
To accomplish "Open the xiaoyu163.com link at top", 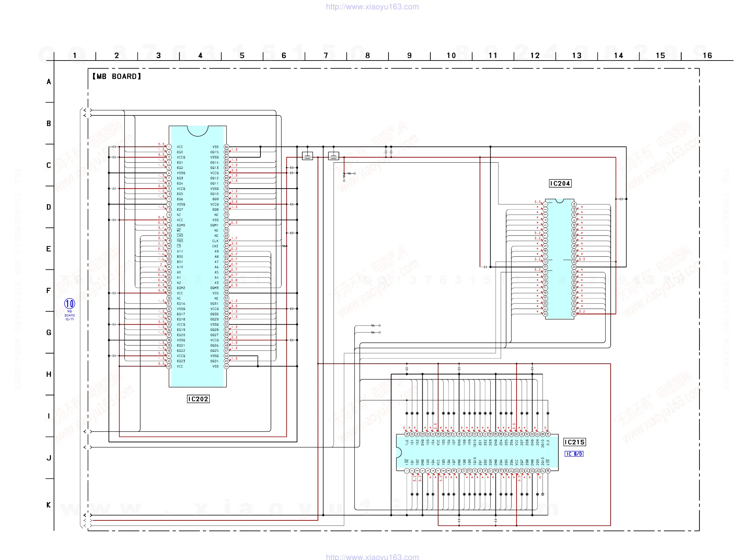I will tap(372, 7).
